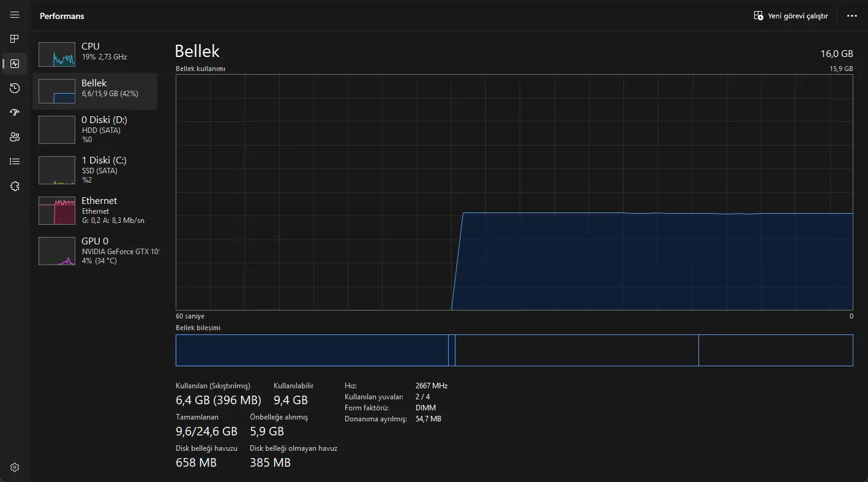The height and width of the screenshot is (482, 868).
Task: Click the DIMM form factor value
Action: click(x=425, y=408)
